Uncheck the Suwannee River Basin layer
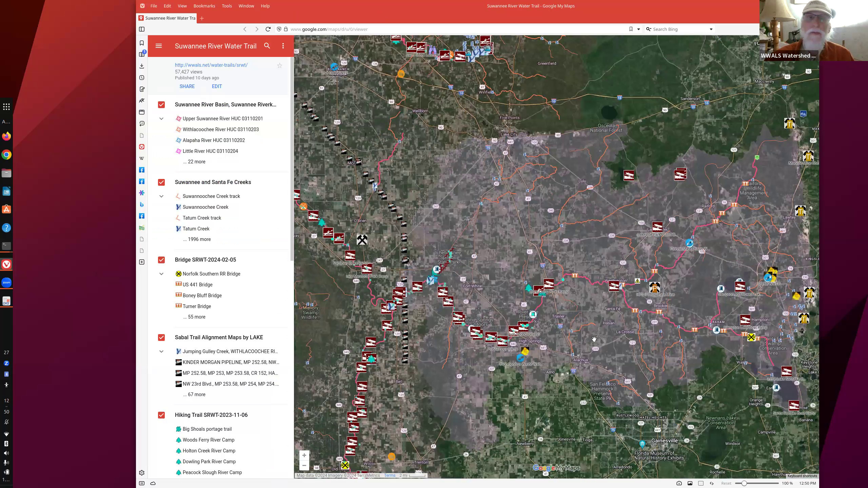The image size is (868, 488). point(161,105)
